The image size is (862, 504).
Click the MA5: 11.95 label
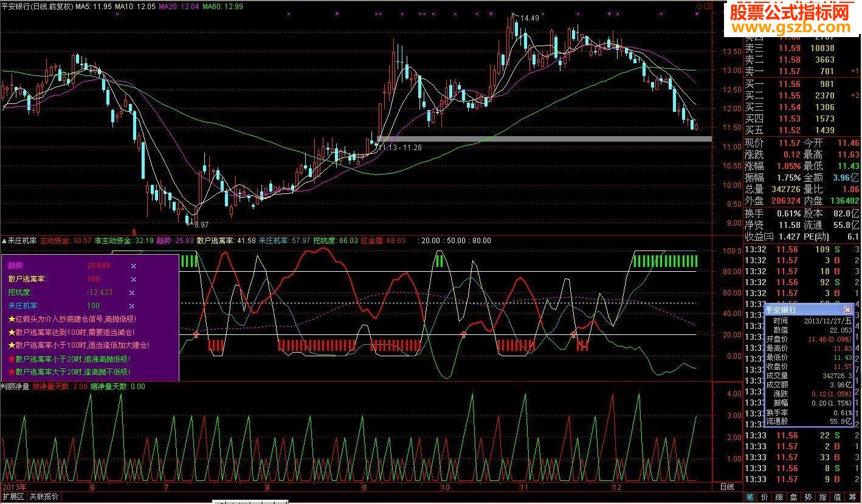pyautogui.click(x=94, y=6)
